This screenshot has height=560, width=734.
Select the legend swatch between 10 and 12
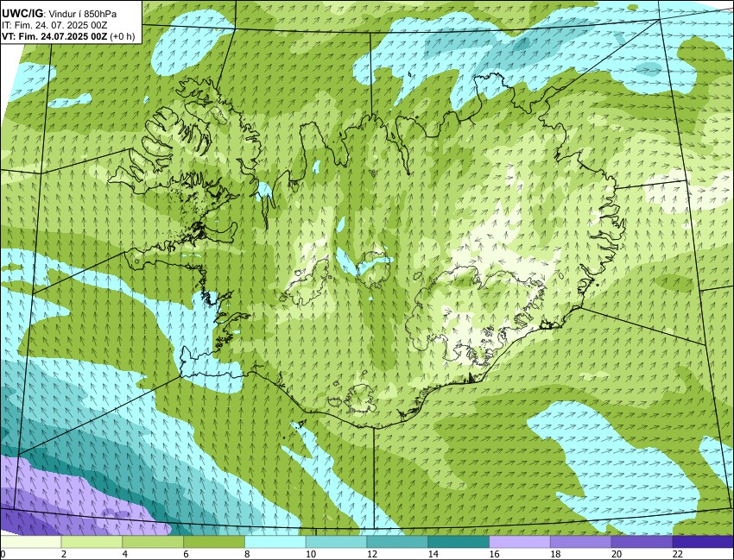click(x=336, y=542)
